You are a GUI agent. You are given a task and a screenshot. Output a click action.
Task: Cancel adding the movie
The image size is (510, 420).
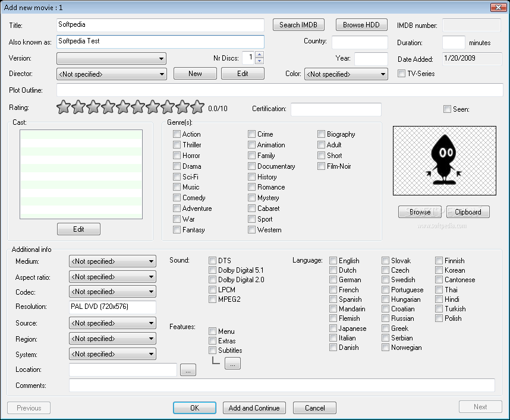[x=314, y=408]
